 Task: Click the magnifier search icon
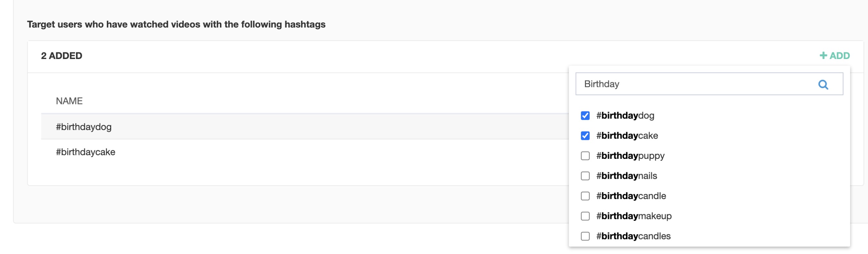click(823, 85)
